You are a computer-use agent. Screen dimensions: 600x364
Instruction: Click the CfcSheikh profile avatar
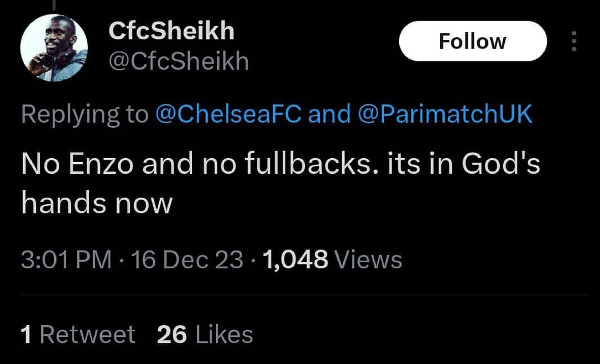click(54, 48)
